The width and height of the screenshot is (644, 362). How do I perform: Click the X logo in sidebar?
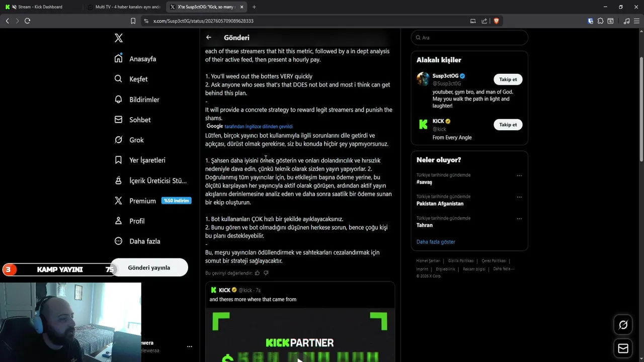pos(119,38)
